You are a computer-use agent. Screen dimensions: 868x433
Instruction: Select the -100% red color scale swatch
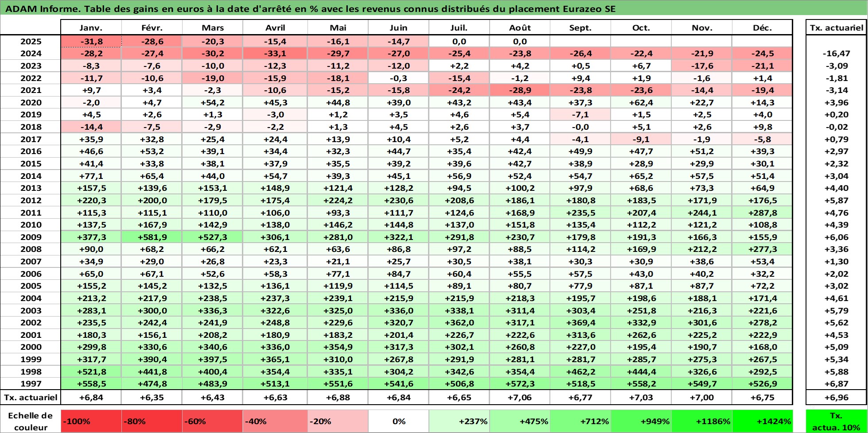tap(91, 421)
